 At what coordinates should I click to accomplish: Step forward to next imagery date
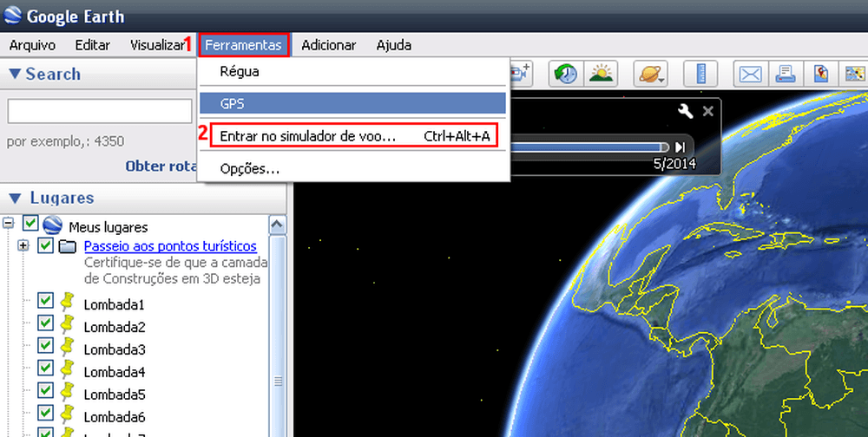coord(681,147)
